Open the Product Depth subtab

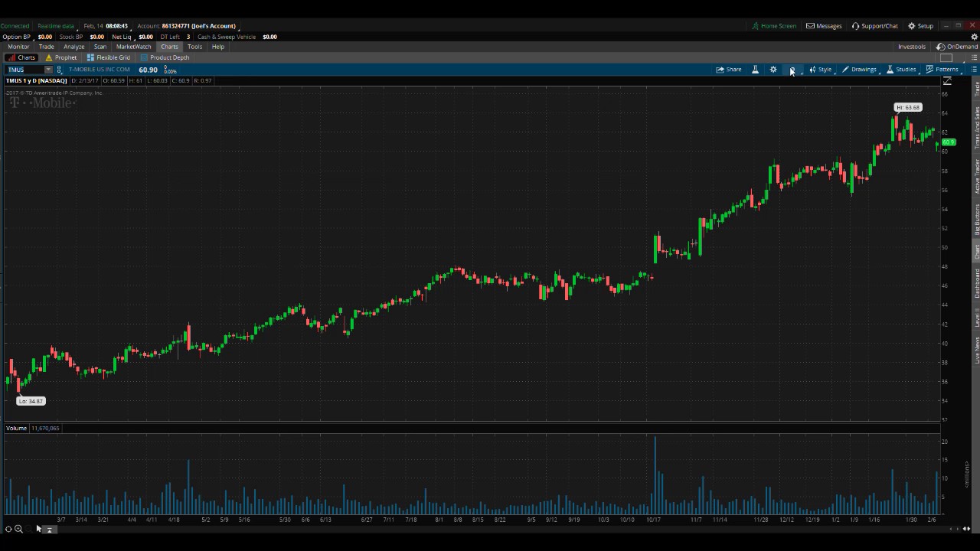tap(165, 57)
